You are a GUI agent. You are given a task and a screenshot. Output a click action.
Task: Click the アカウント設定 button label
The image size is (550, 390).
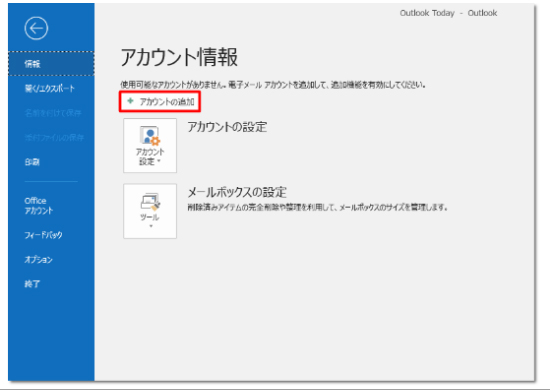tap(150, 156)
